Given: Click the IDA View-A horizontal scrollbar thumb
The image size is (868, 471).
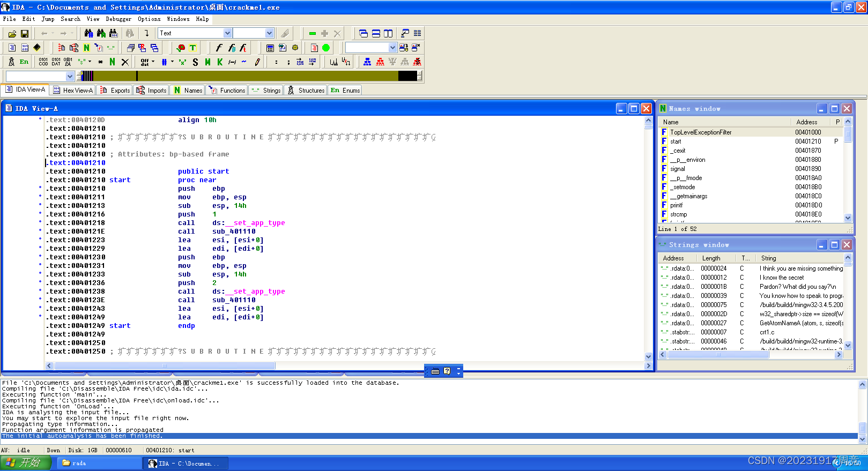Looking at the screenshot, I should [x=165, y=365].
